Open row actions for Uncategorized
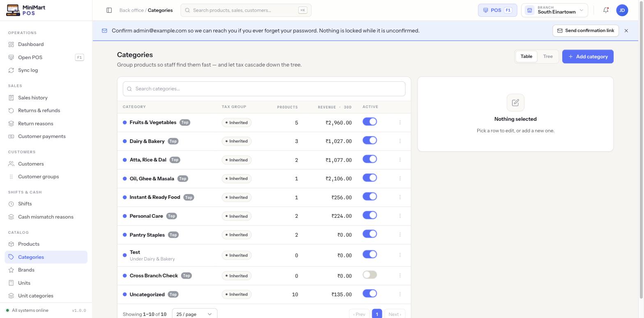 [400, 294]
